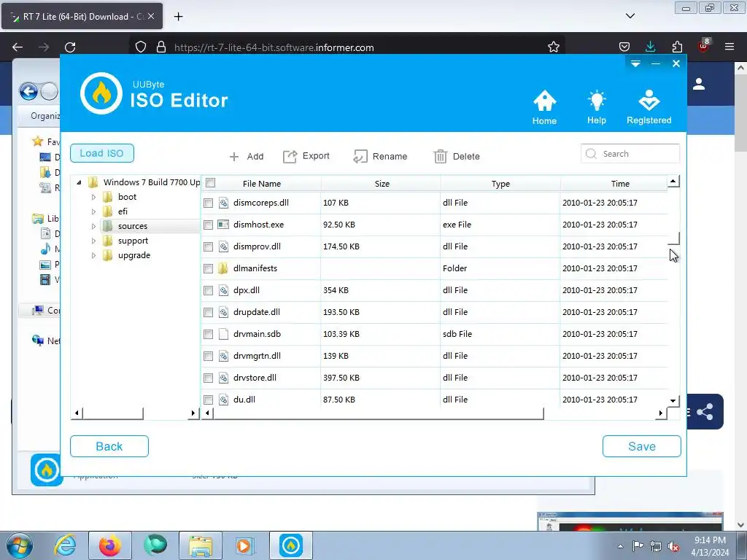Click the Save to Pocket icon
The image size is (747, 560).
pyautogui.click(x=624, y=47)
